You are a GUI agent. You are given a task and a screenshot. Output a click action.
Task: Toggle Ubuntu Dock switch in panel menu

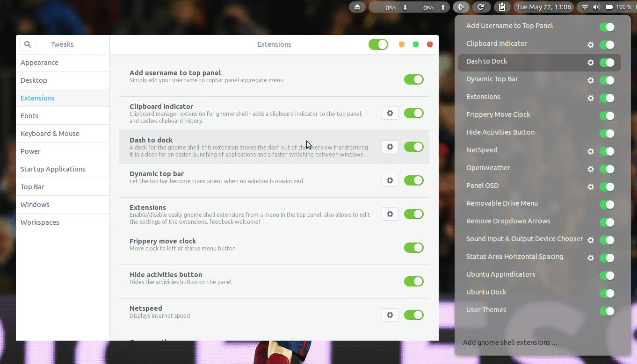pos(607,293)
